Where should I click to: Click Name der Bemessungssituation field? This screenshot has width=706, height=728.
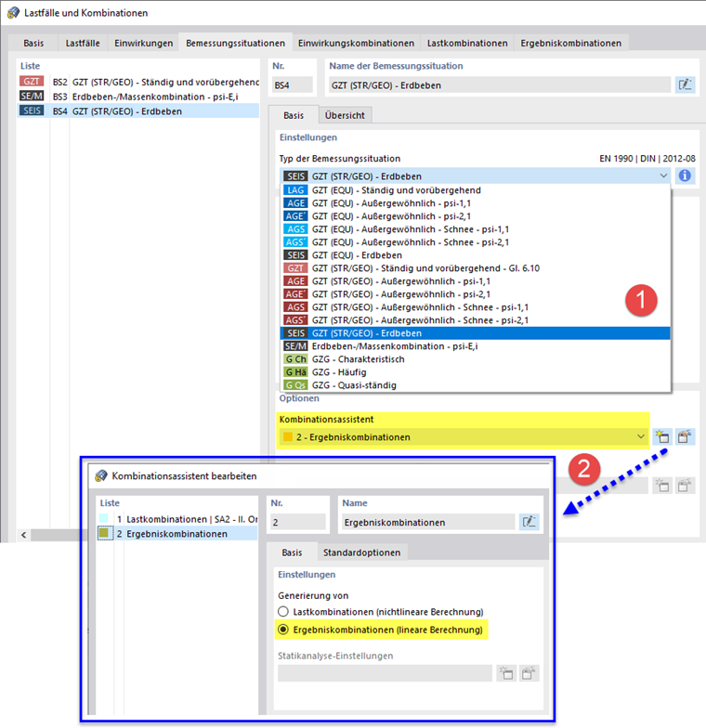[500, 85]
